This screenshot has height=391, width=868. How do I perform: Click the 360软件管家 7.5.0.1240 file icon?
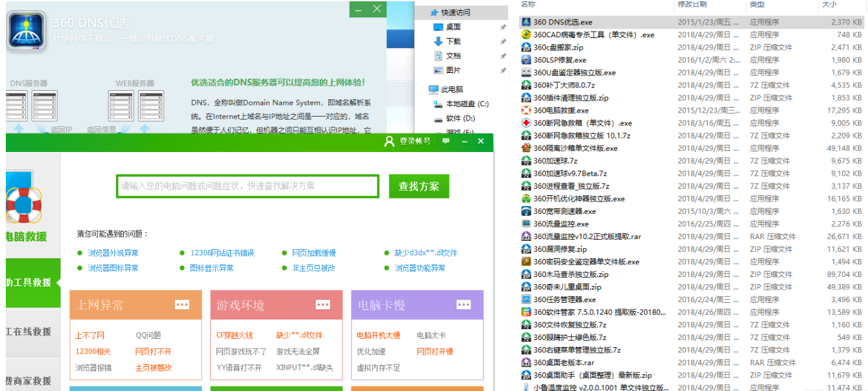[x=526, y=312]
